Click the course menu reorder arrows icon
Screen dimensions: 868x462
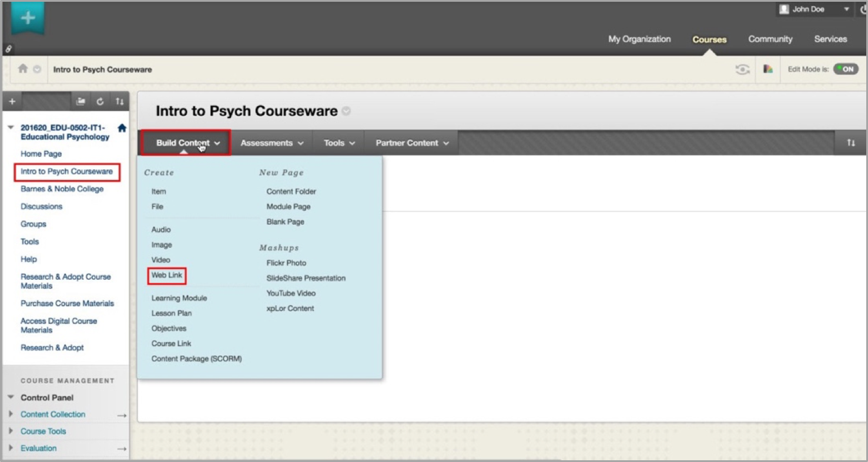click(x=119, y=102)
